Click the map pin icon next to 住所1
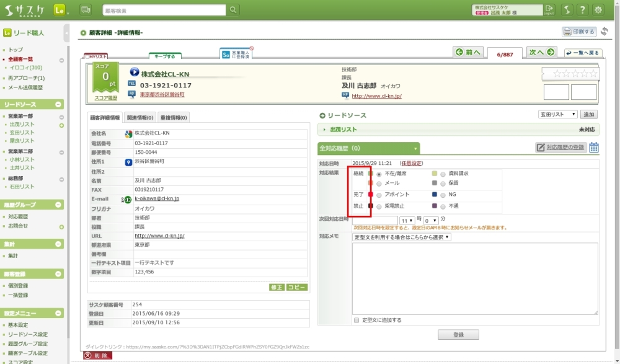The width and height of the screenshot is (620, 364). tap(128, 162)
